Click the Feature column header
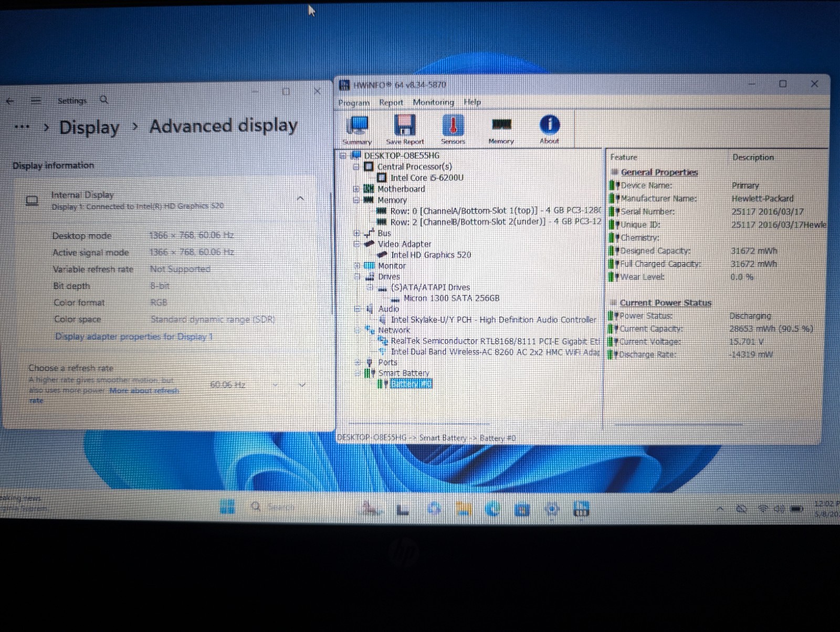 click(x=624, y=157)
